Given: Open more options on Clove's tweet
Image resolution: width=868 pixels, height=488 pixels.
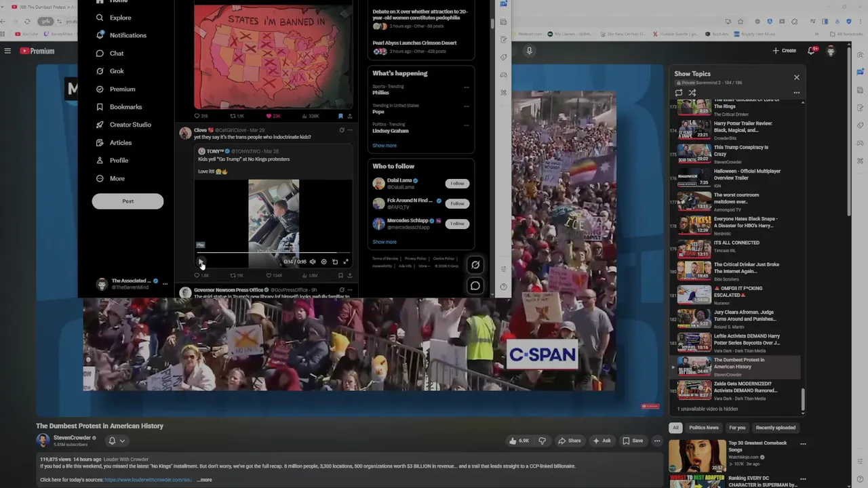Looking at the screenshot, I should click(350, 130).
